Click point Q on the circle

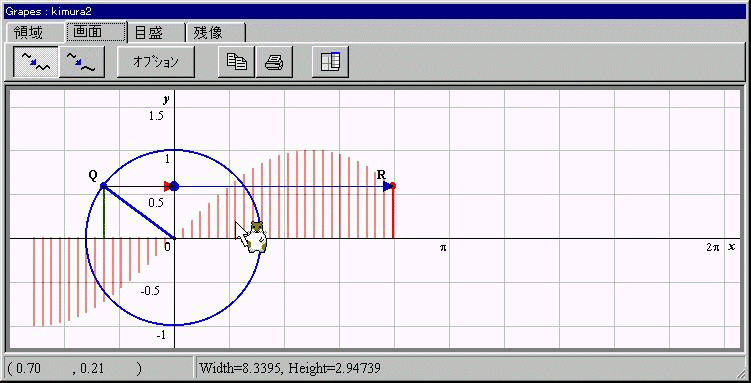(103, 186)
